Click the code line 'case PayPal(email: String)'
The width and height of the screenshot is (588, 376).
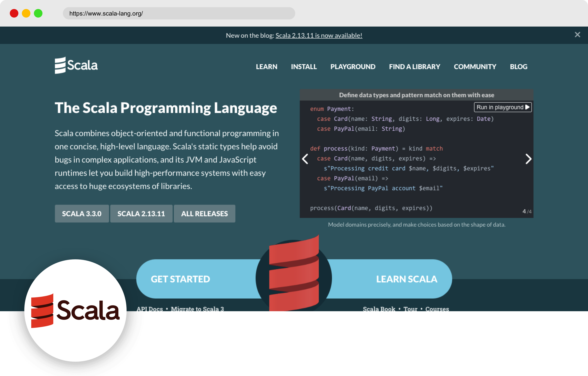point(361,129)
